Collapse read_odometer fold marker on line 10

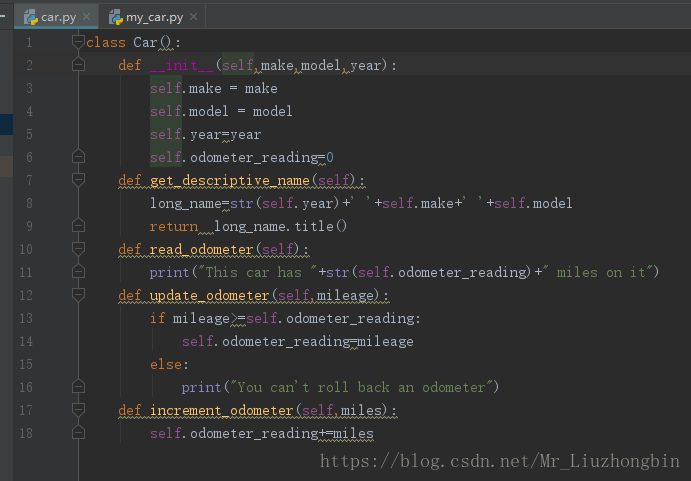coord(78,249)
